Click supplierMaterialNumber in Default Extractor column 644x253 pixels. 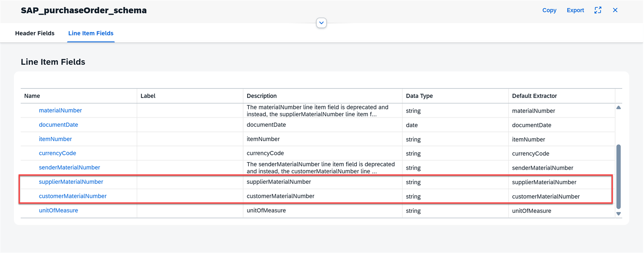[x=544, y=182]
